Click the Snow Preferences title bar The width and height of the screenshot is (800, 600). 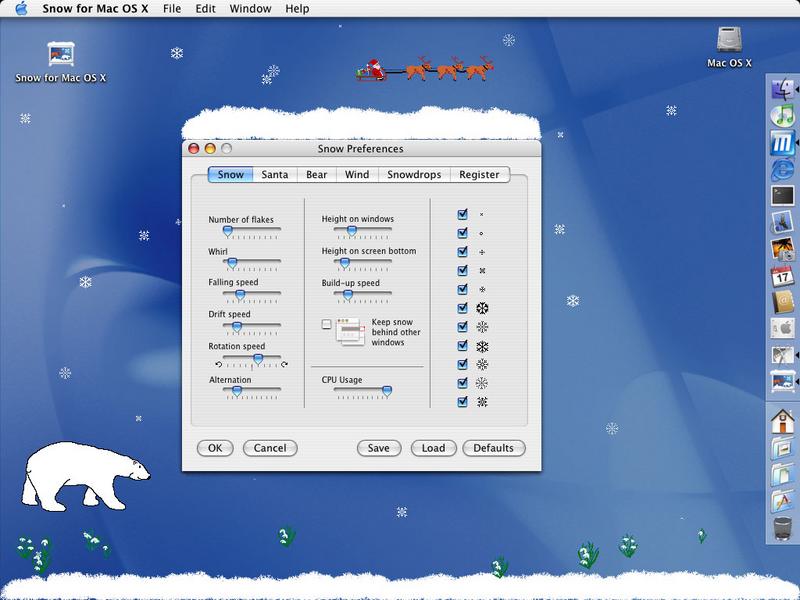[361, 148]
